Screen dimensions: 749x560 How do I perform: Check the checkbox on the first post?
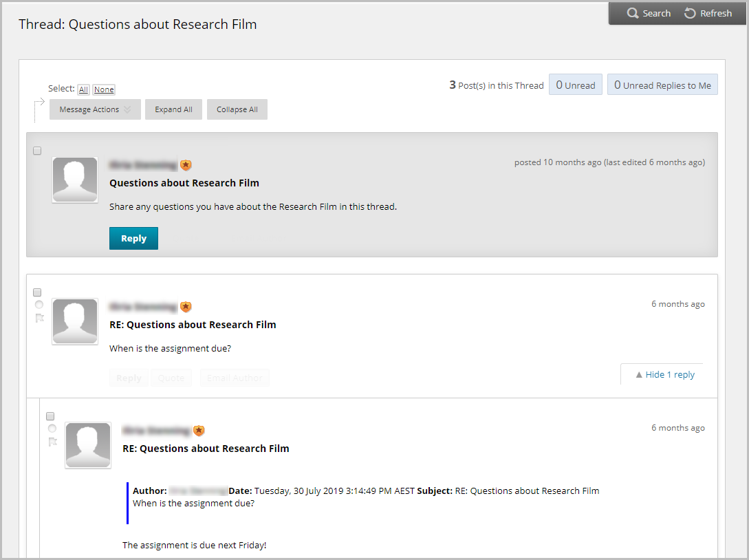tap(37, 151)
